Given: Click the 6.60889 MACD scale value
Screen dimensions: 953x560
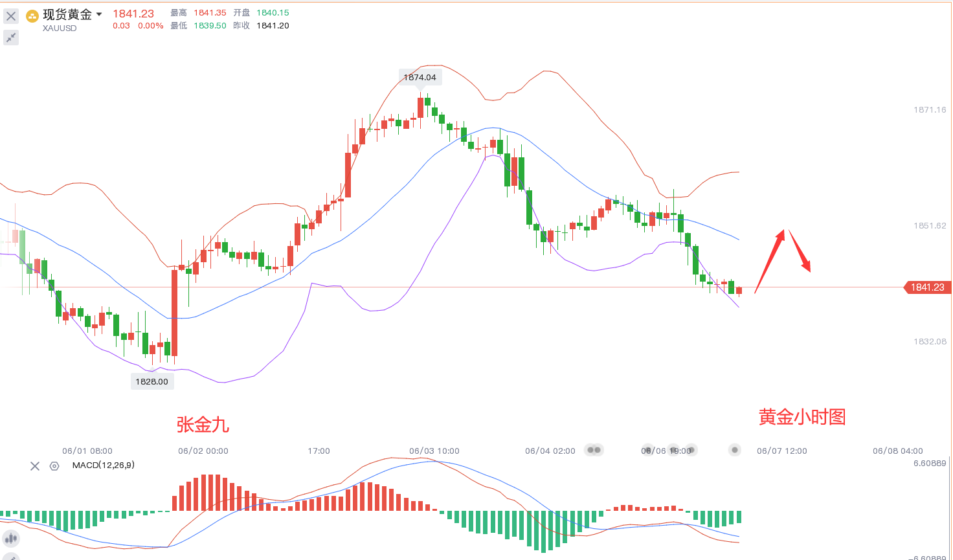Looking at the screenshot, I should (x=930, y=464).
